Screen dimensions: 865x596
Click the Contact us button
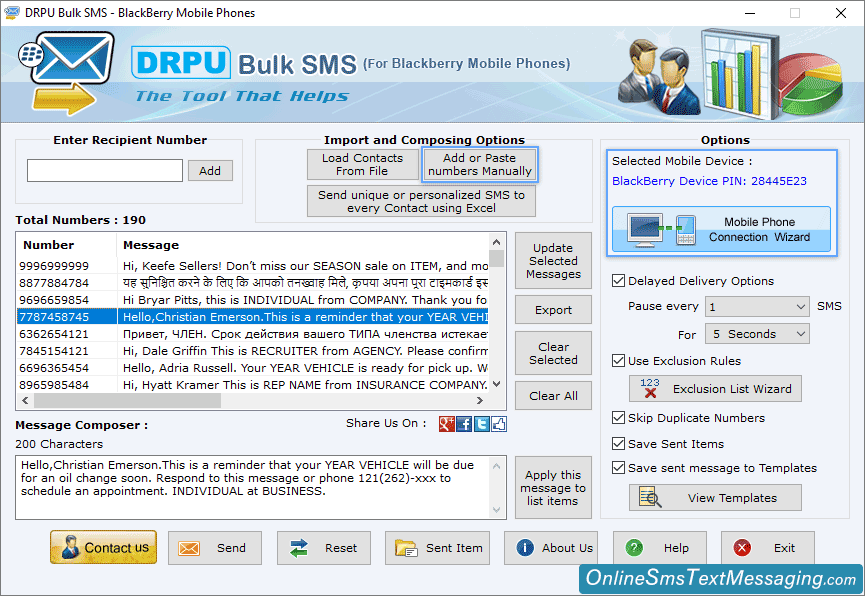coord(104,547)
